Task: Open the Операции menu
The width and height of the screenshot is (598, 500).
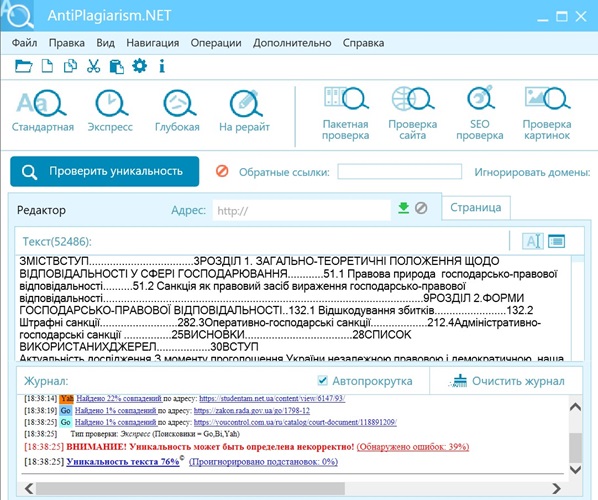Action: pyautogui.click(x=216, y=43)
